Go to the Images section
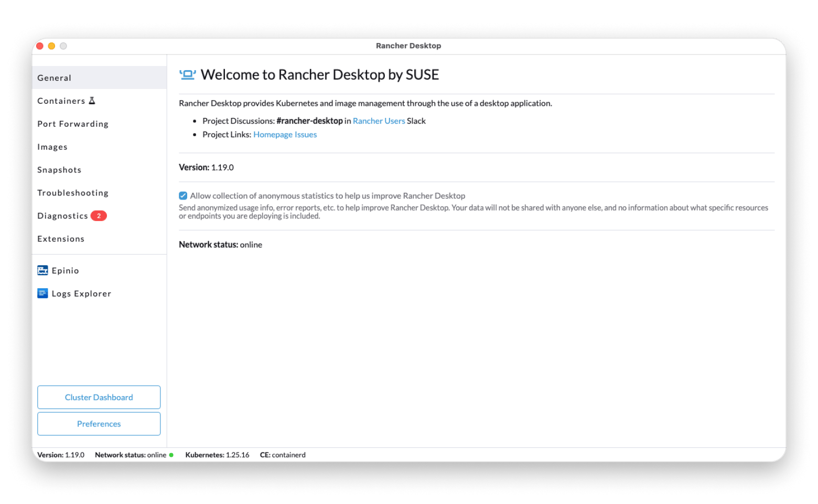Screen dimensions: 818x504 pyautogui.click(x=52, y=147)
